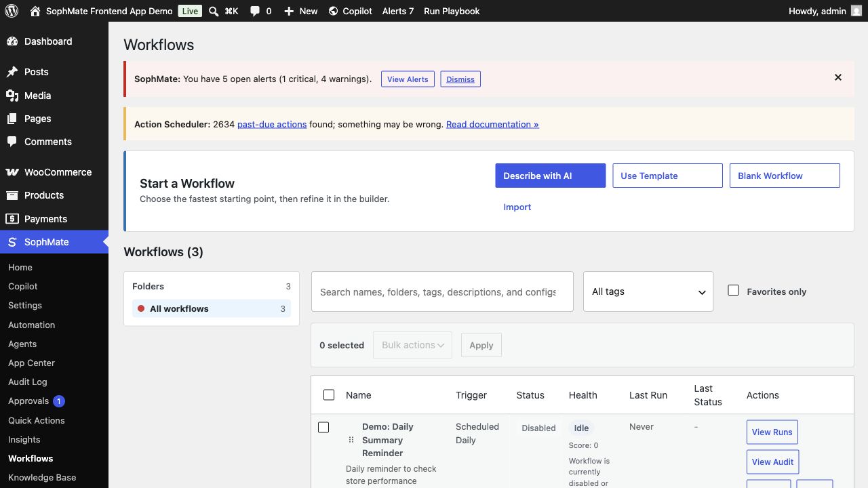Open the Comments icon in sidebar
Screen dimensions: 868x488
pyautogui.click(x=12, y=142)
